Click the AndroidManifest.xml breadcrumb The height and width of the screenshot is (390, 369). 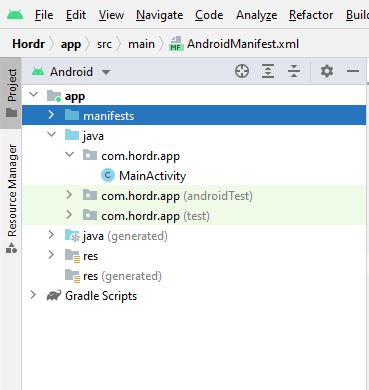(243, 44)
